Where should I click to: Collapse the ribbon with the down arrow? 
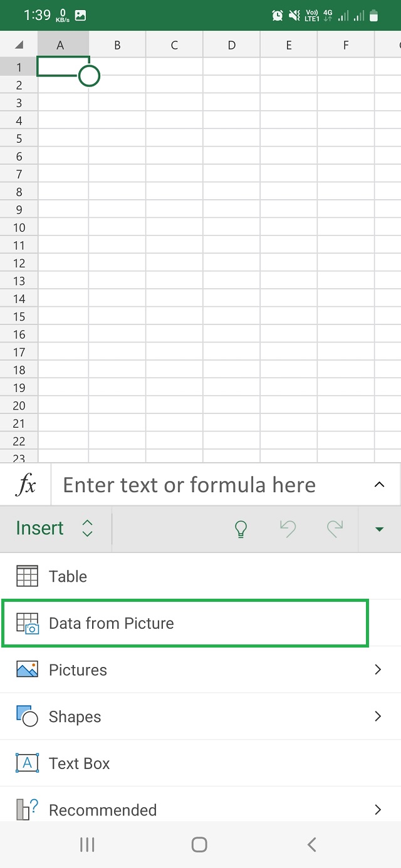point(379,529)
